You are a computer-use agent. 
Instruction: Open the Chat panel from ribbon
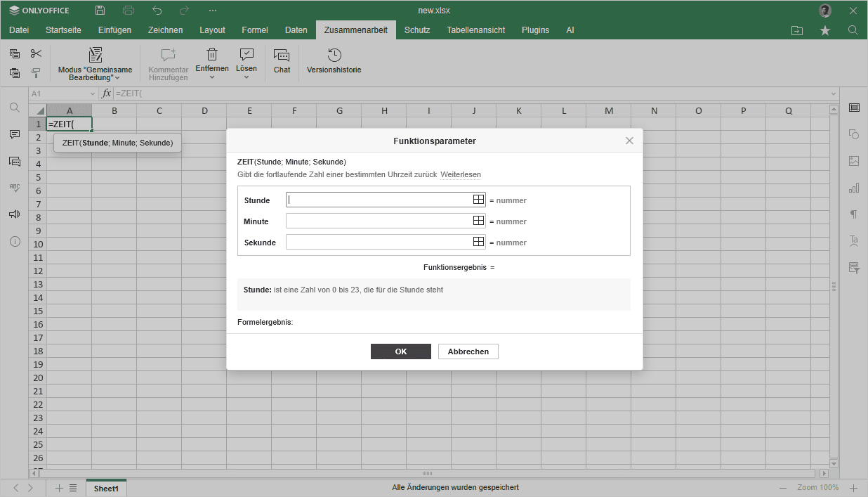(x=282, y=61)
